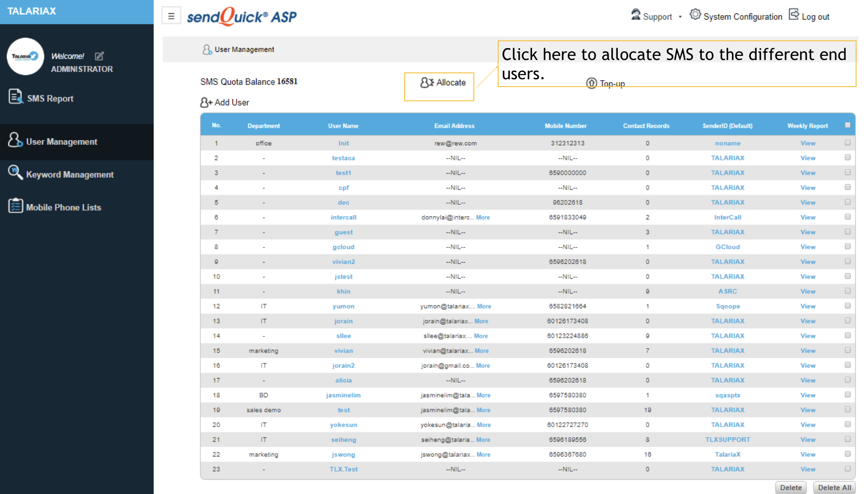
Task: Open user name Init
Action: [x=344, y=143]
